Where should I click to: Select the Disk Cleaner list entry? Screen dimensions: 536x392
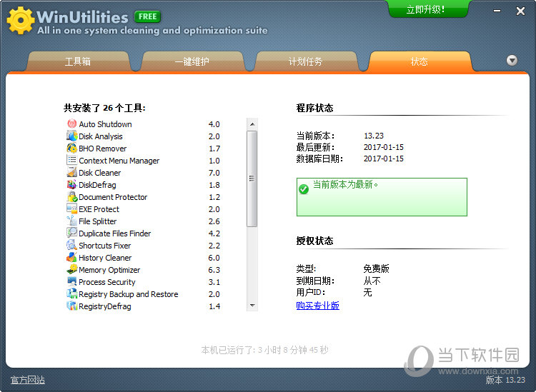144,173
